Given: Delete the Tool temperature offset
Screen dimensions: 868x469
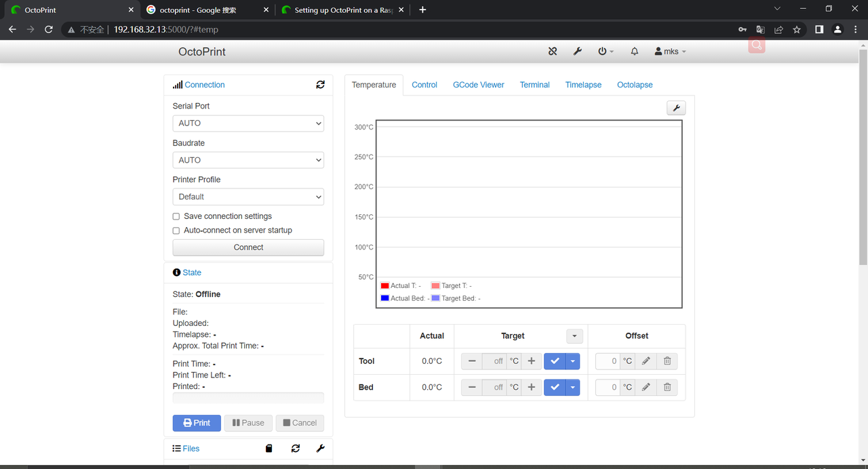Looking at the screenshot, I should tap(667, 361).
